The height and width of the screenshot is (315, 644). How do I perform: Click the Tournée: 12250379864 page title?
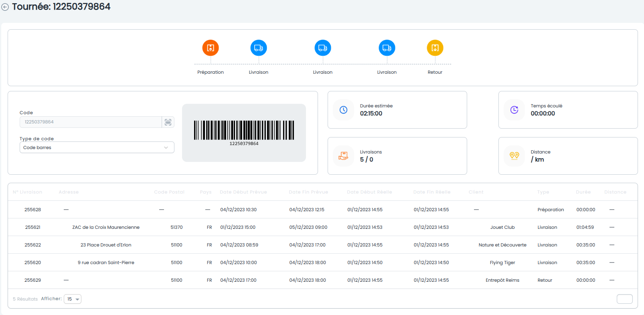61,7
